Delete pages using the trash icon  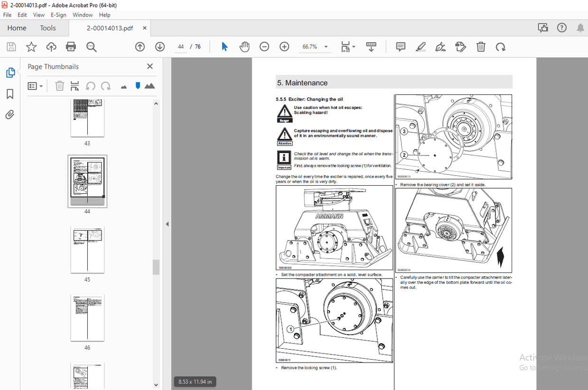[59, 86]
